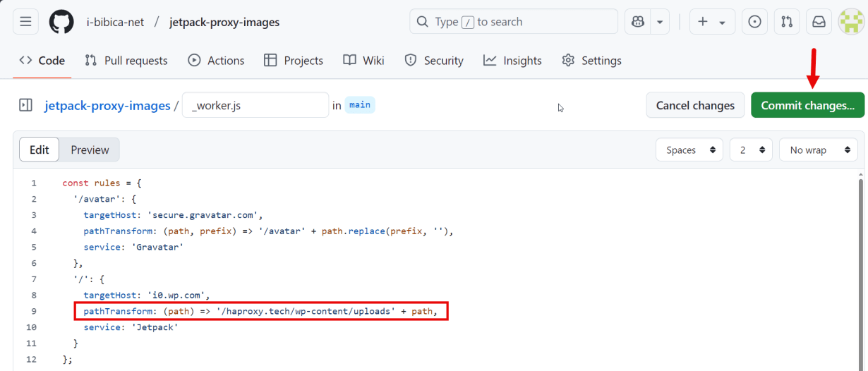
Task: Expand the create new plus dropdown
Action: (711, 22)
